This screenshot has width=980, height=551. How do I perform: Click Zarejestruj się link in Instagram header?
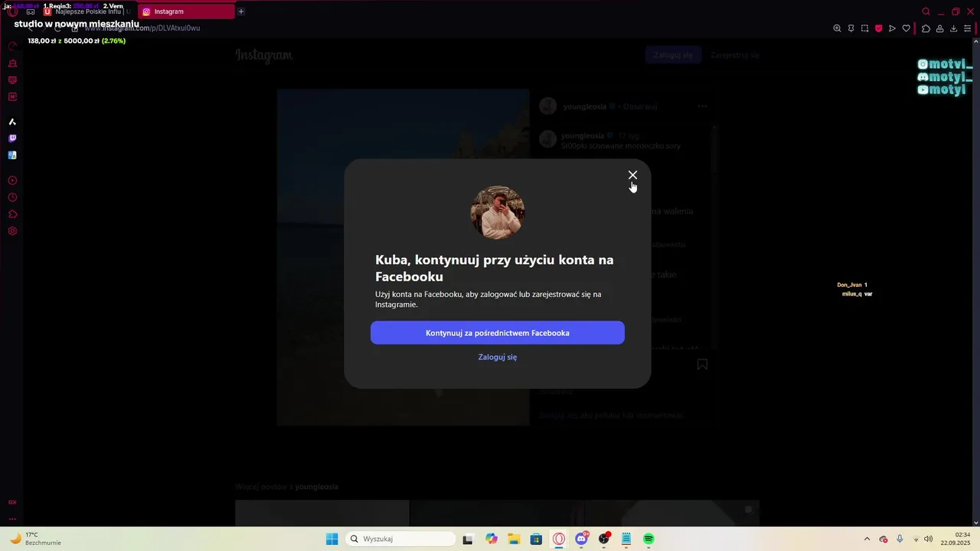pyautogui.click(x=735, y=55)
